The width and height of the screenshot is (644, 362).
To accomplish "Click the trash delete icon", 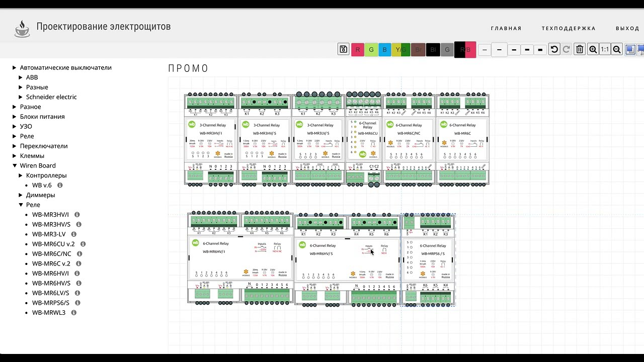I will tap(580, 49).
